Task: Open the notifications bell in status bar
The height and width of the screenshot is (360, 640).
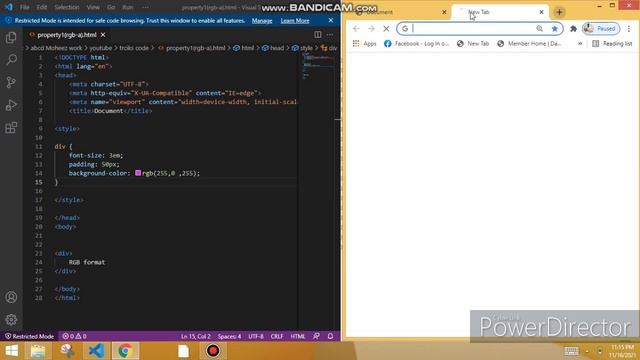Action: coord(330,336)
